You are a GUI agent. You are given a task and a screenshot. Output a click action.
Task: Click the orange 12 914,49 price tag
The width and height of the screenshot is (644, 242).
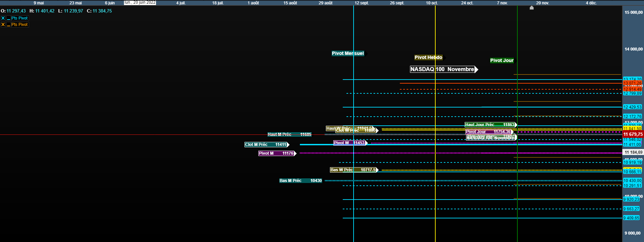632,89
